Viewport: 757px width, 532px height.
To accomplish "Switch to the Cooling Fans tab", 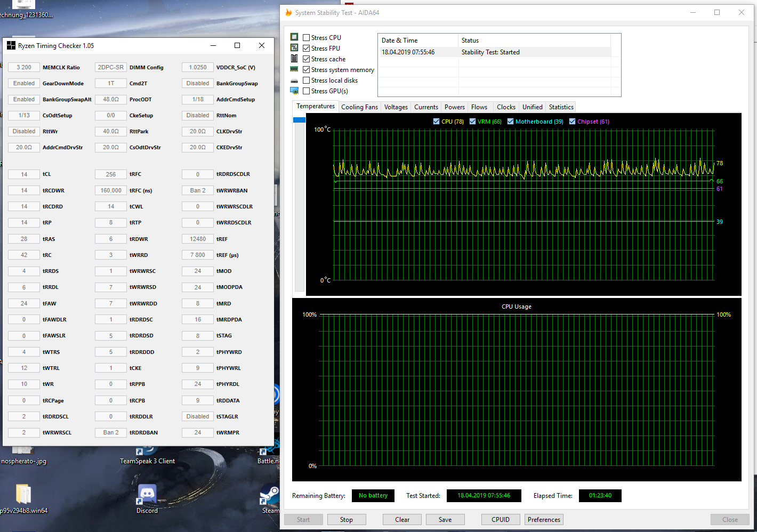I will pyautogui.click(x=359, y=107).
